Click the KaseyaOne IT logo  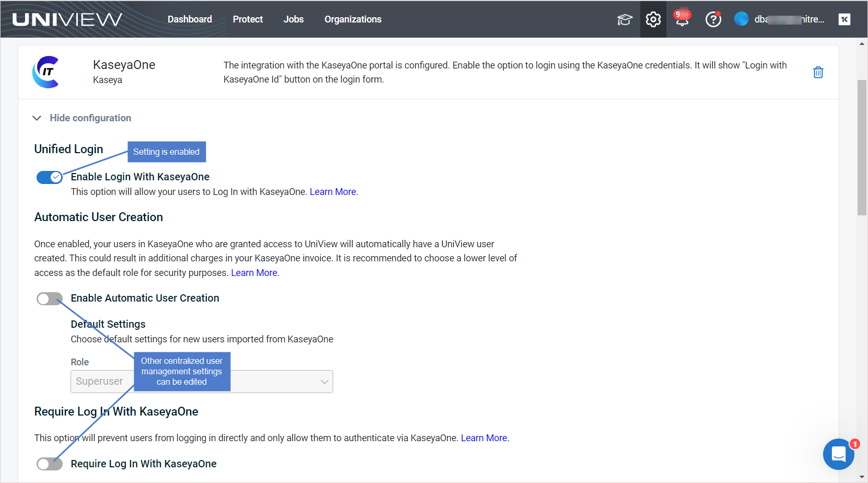click(x=46, y=72)
